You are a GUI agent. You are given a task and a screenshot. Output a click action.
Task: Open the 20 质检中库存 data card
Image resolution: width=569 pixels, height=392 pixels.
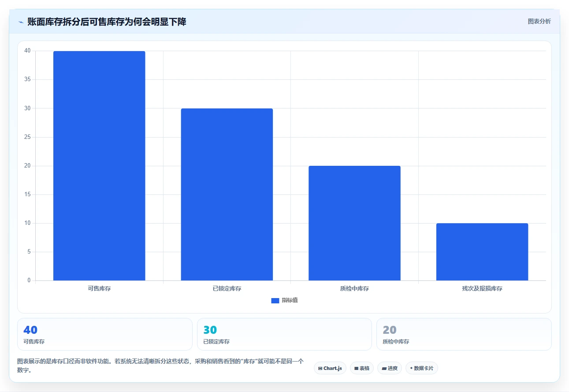point(464,334)
